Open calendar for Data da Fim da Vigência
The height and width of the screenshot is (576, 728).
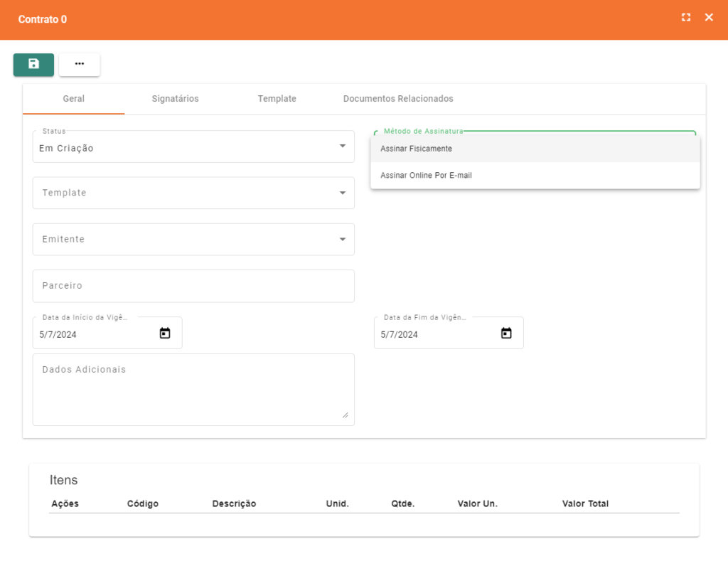coord(506,334)
